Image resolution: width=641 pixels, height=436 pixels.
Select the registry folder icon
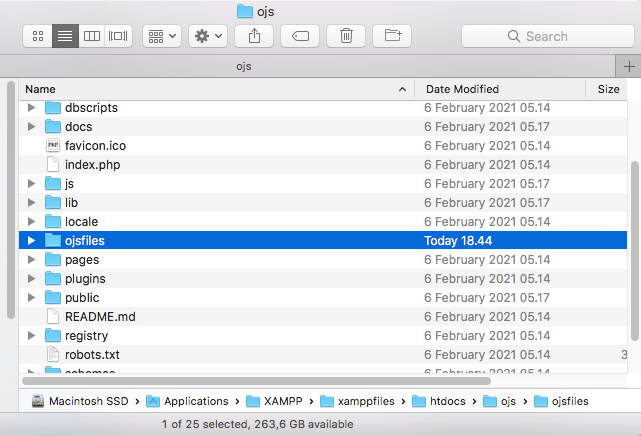(53, 335)
